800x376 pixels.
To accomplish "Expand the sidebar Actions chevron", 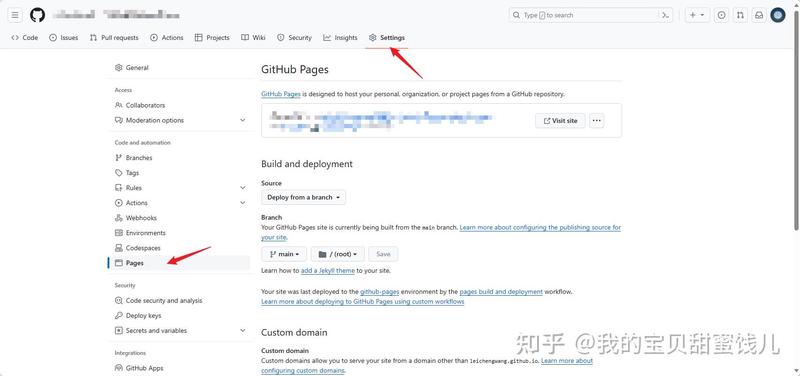I will tap(243, 203).
